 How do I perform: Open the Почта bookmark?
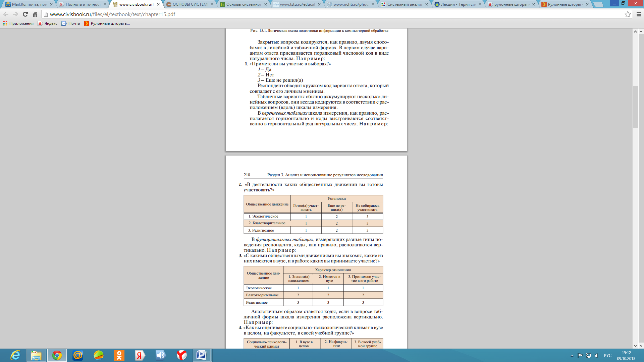[x=71, y=23]
